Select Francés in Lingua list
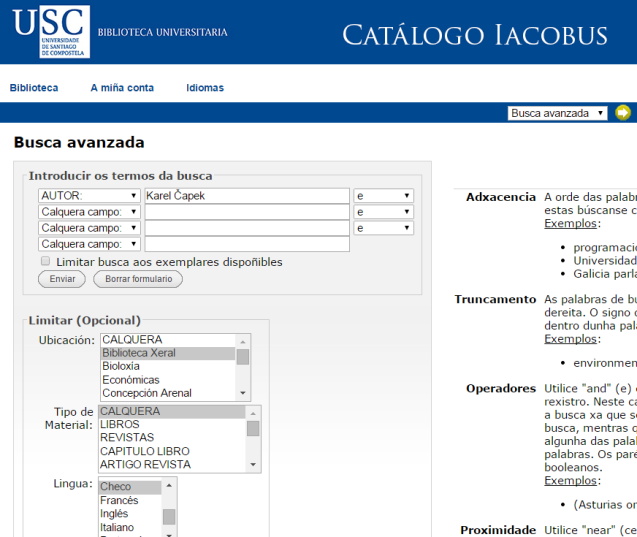This screenshot has width=637, height=537. click(x=130, y=500)
